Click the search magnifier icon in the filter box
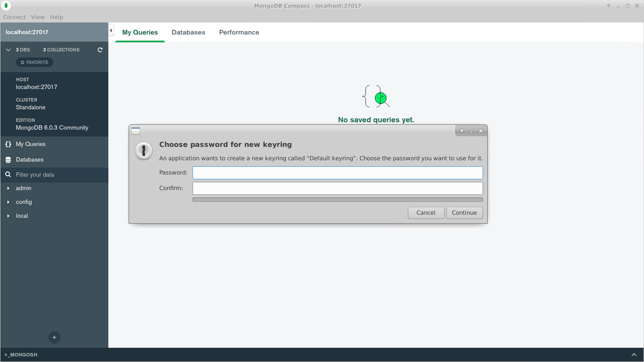 click(x=8, y=175)
